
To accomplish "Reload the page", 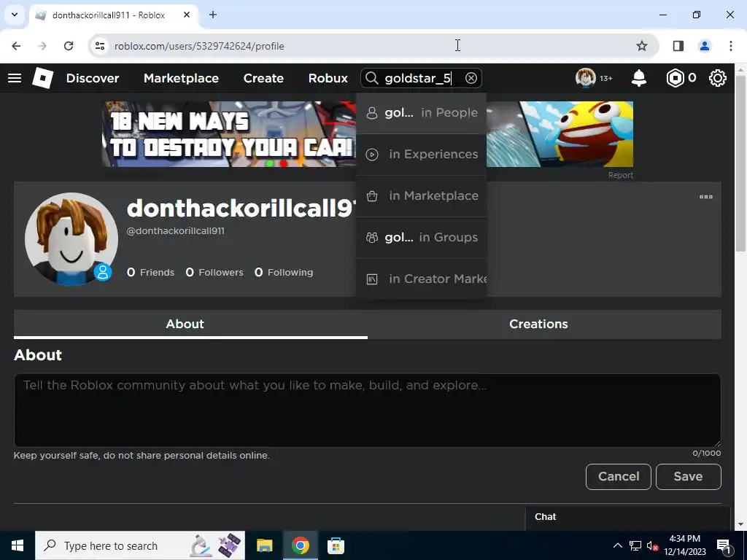I will (x=69, y=46).
